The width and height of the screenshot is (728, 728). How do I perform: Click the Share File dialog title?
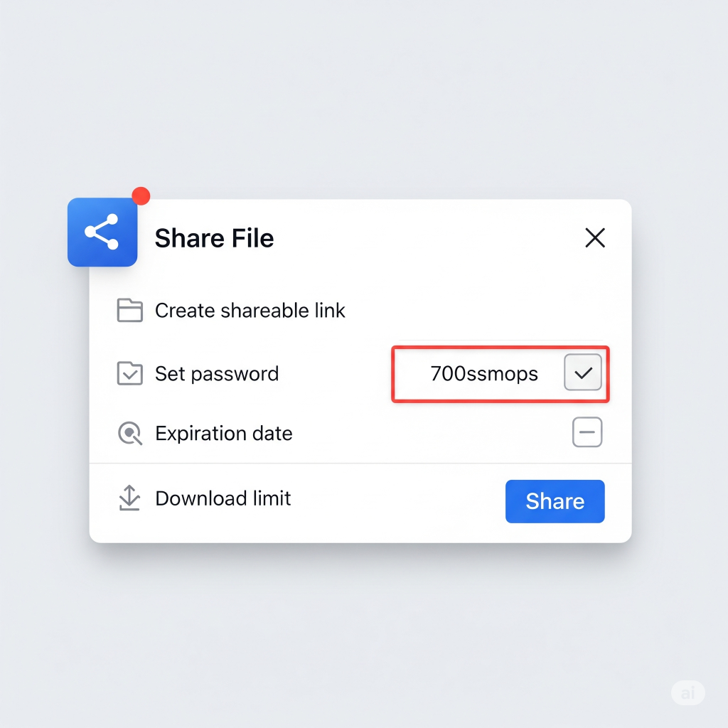pos(214,238)
